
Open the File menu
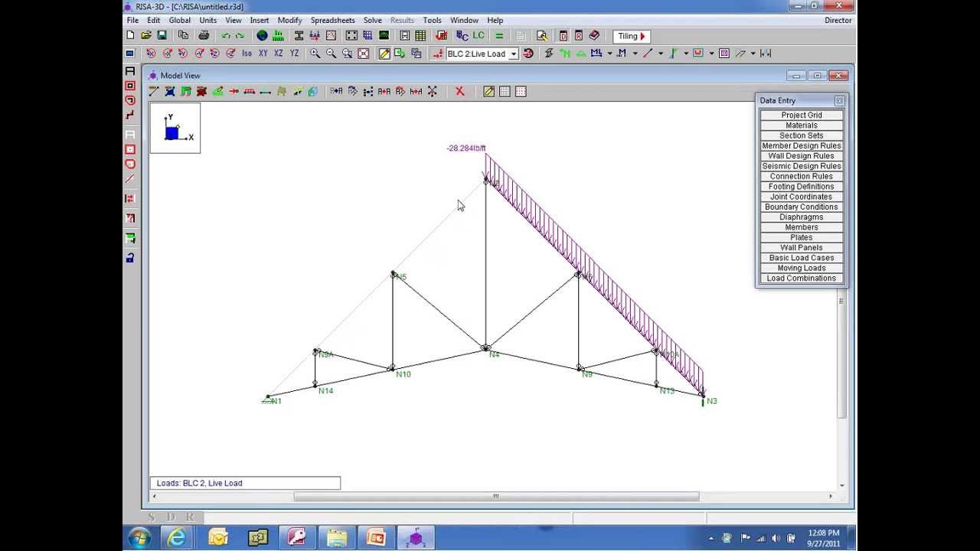point(132,20)
